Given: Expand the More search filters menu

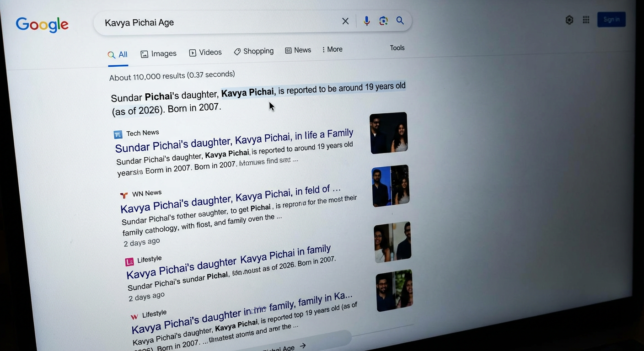Looking at the screenshot, I should [x=332, y=49].
